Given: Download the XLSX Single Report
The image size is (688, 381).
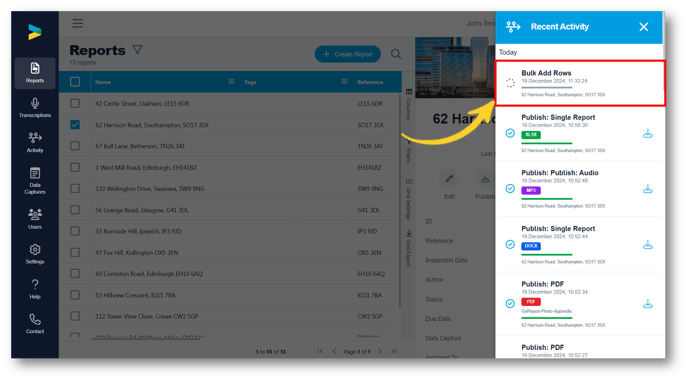Looking at the screenshot, I should point(648,134).
